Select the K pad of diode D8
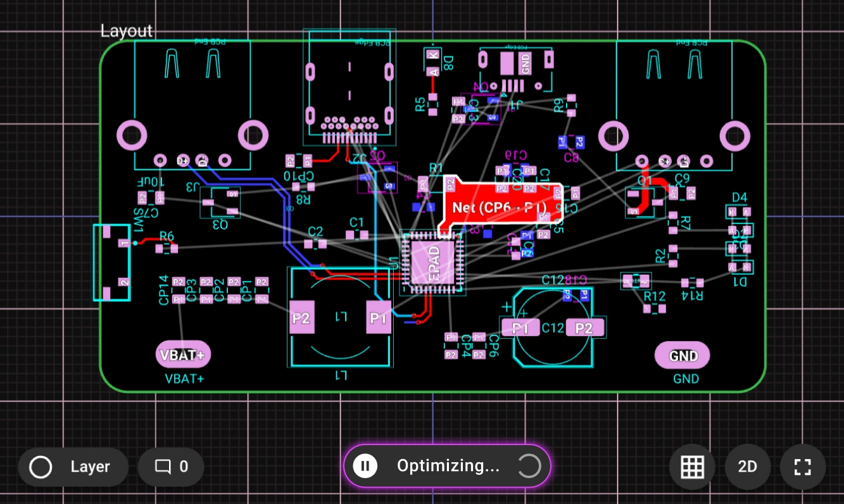 [432, 55]
